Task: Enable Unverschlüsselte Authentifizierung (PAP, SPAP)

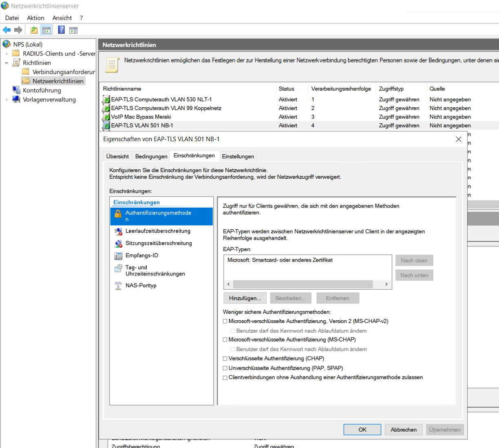Action: coord(225,368)
